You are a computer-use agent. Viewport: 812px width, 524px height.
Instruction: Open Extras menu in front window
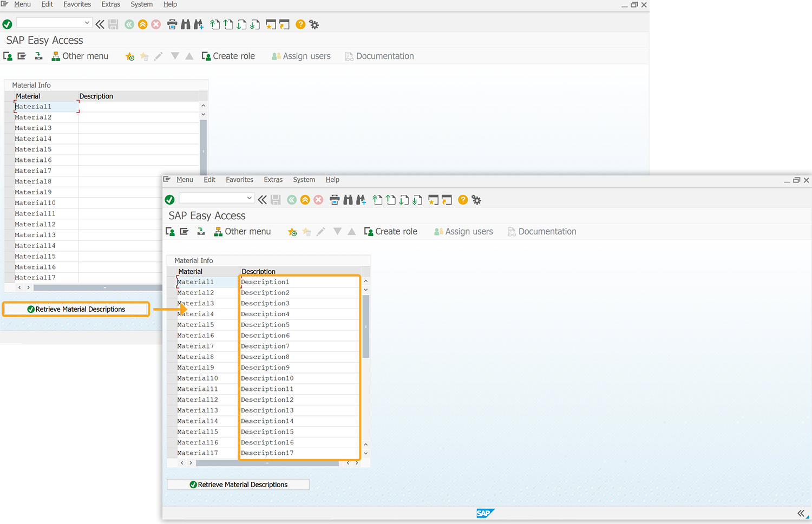coord(273,180)
